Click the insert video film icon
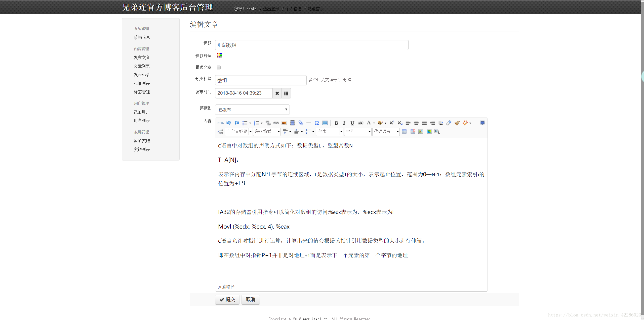Image resolution: width=644 pixels, height=320 pixels. [292, 123]
